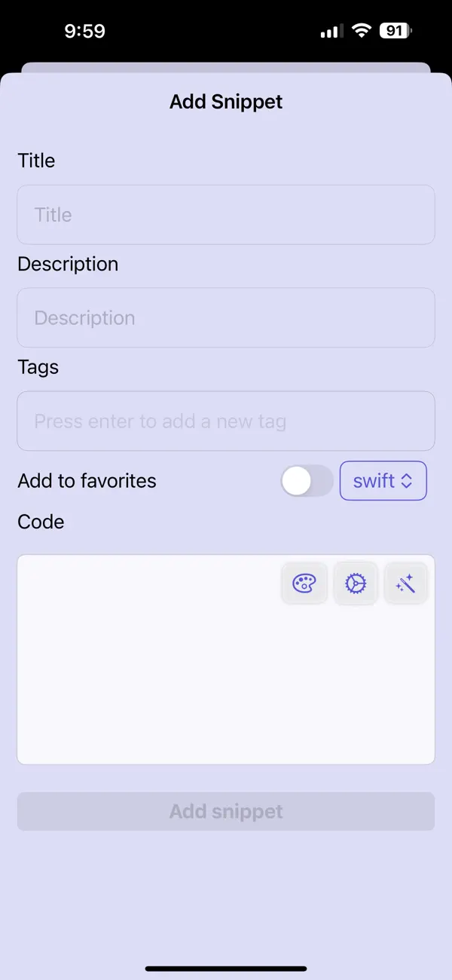Click the Tags section label
The height and width of the screenshot is (980, 452).
pyautogui.click(x=38, y=367)
